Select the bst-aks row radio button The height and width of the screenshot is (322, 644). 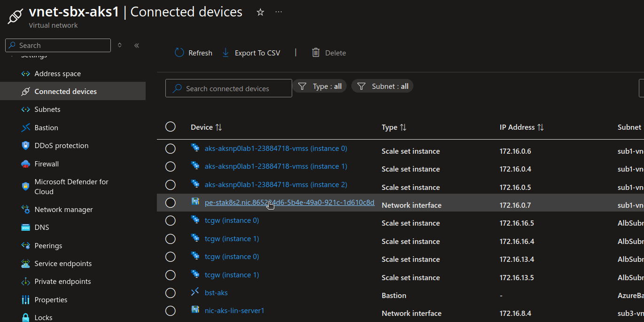click(x=171, y=293)
